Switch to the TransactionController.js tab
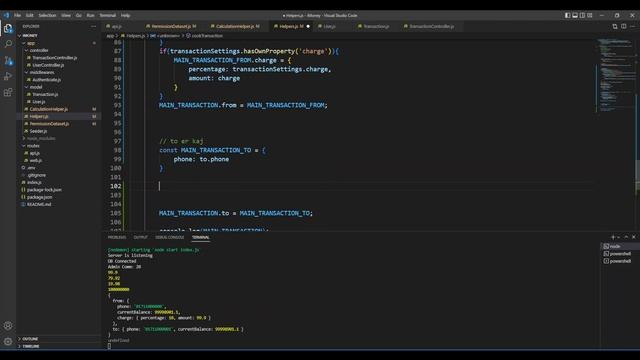Image resolution: width=640 pixels, height=360 pixels. click(x=431, y=26)
